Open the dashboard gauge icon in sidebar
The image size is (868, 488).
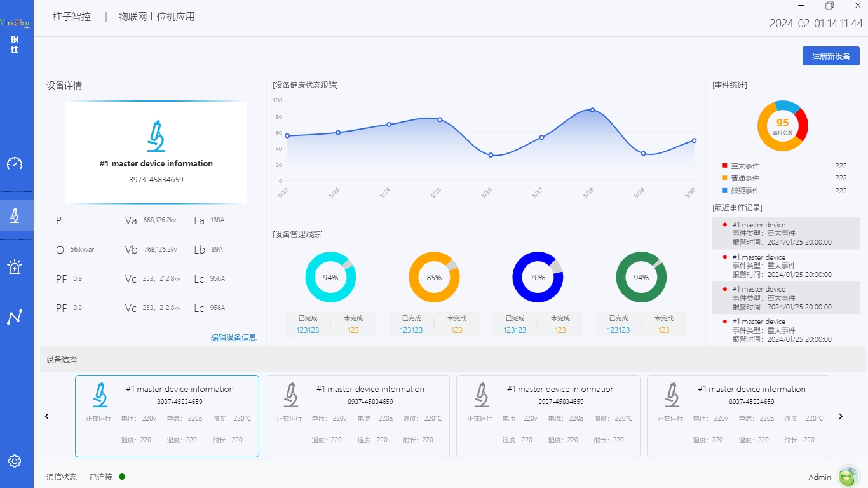tap(15, 163)
